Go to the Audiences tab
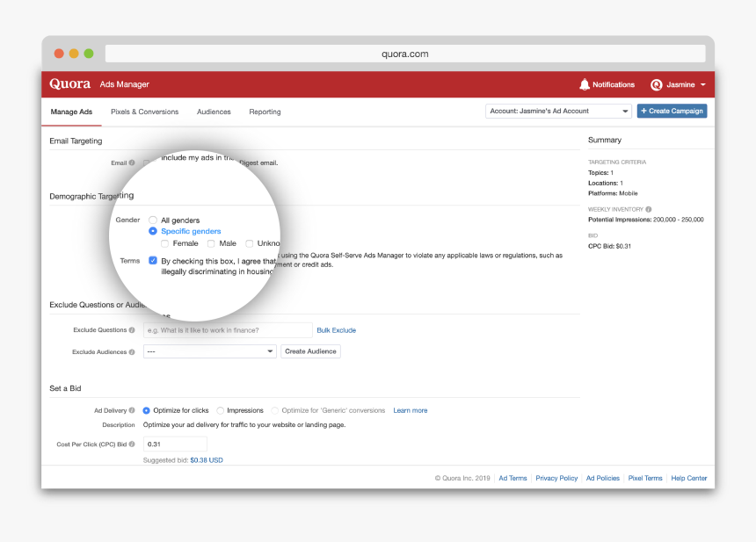Viewport: 756px width, 542px height. coord(214,112)
